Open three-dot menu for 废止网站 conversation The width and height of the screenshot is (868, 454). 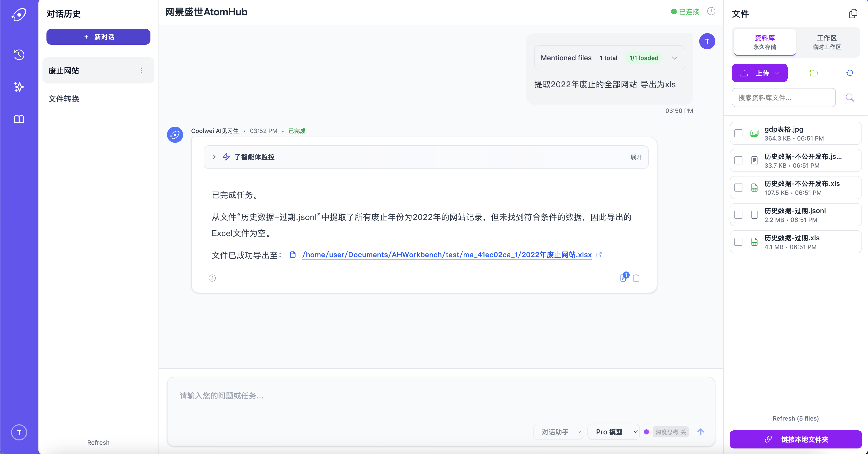pos(141,70)
